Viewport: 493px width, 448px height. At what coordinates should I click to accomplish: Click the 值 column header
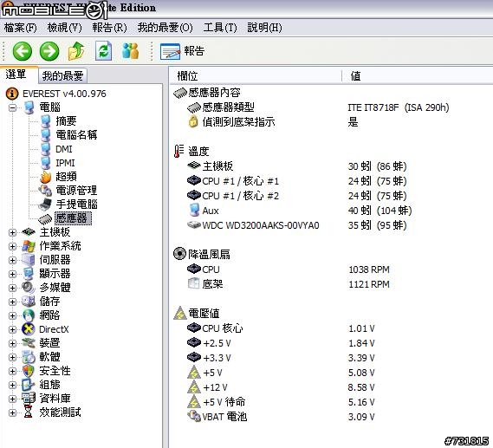[418, 75]
